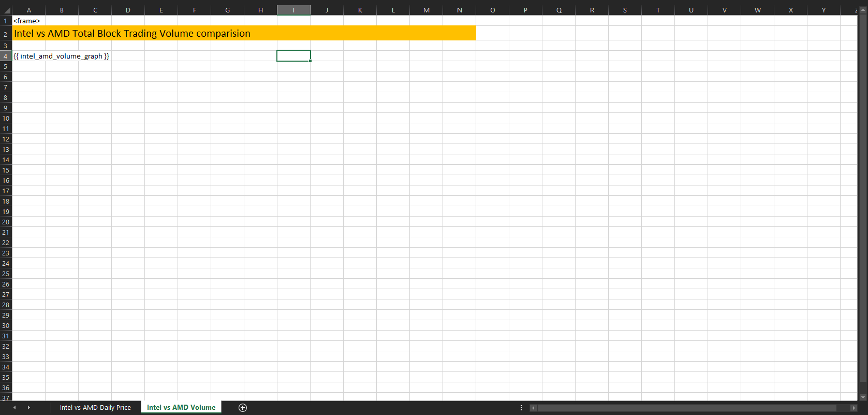This screenshot has width=868, height=415.
Task: Select column N header
Action: click(459, 10)
